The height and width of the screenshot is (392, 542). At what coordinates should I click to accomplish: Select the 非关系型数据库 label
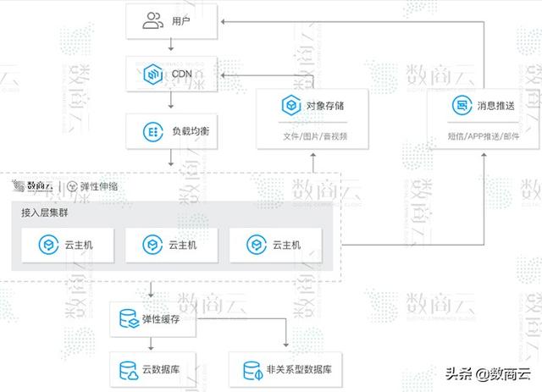[299, 369]
